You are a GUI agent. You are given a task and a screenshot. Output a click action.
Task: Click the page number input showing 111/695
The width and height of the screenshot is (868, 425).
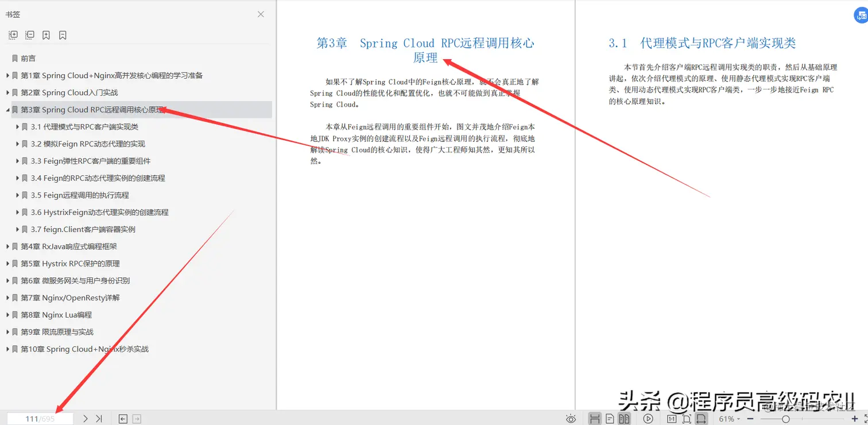coord(40,418)
